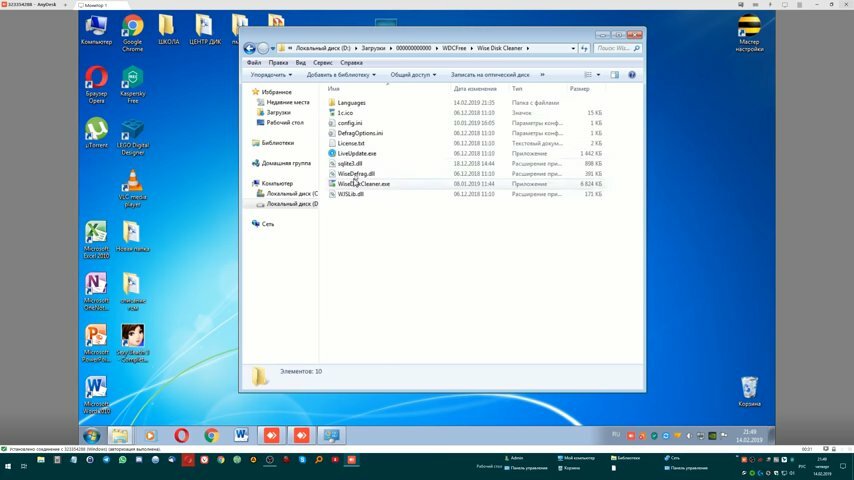Open the view options dropdown arrow

598,75
